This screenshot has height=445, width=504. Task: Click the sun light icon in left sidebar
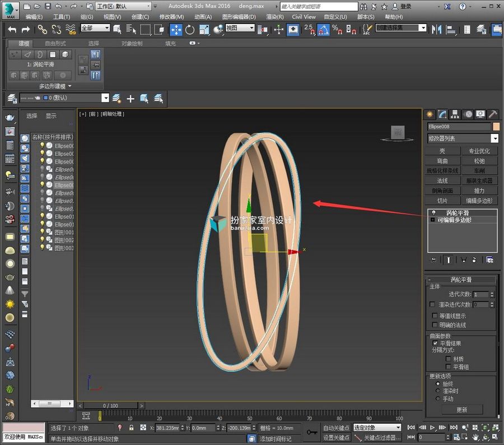pos(10,304)
